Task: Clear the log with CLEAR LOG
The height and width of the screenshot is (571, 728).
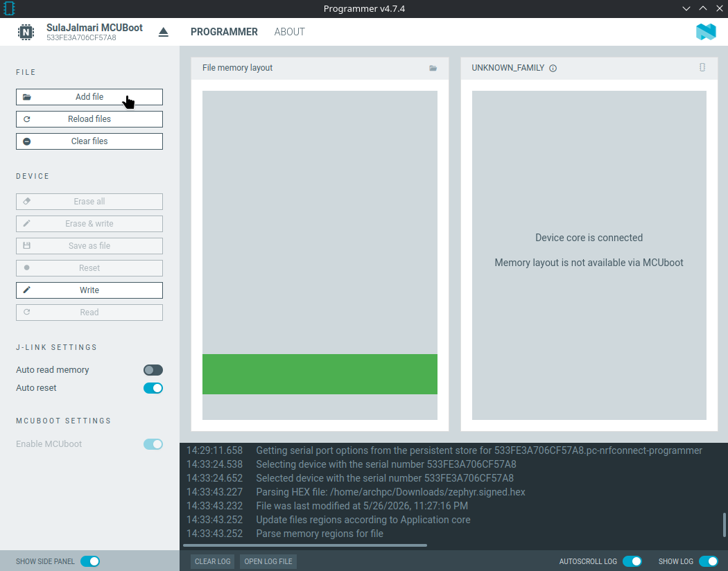Action: [x=212, y=561]
